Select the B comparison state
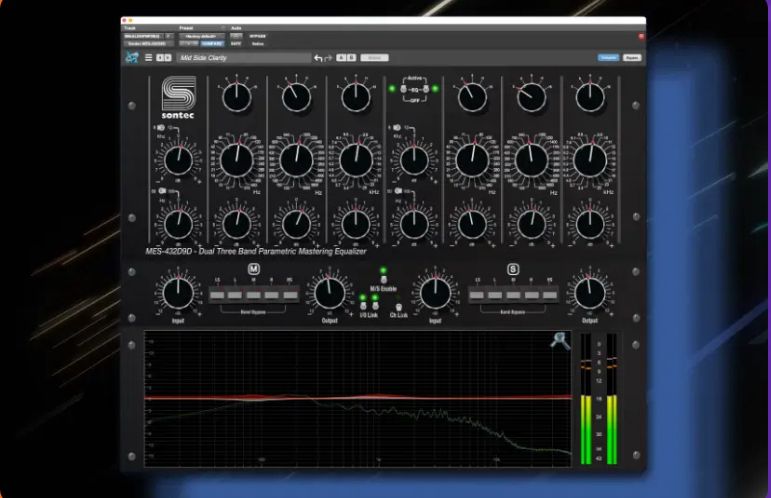Viewport: 771px width, 498px height. 351,59
